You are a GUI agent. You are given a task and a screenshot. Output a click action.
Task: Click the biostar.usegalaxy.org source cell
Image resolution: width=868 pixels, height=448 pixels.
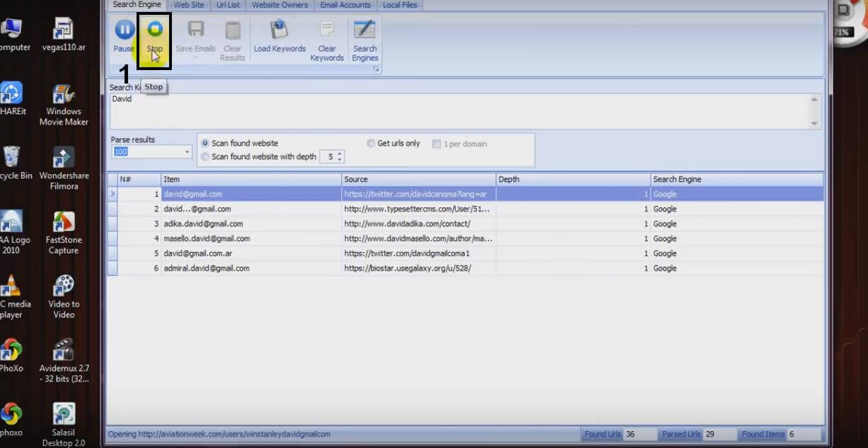(419, 268)
